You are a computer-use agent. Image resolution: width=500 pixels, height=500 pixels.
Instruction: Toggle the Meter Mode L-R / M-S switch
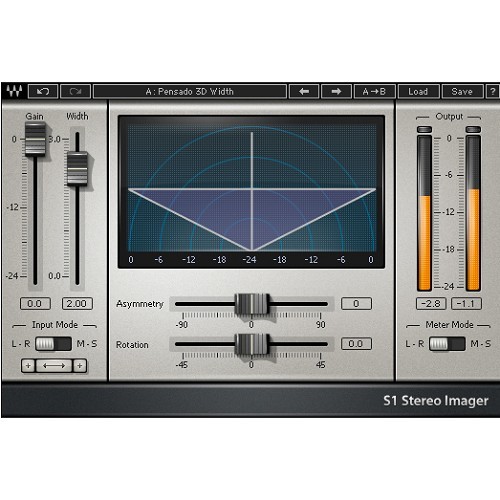click(x=447, y=344)
